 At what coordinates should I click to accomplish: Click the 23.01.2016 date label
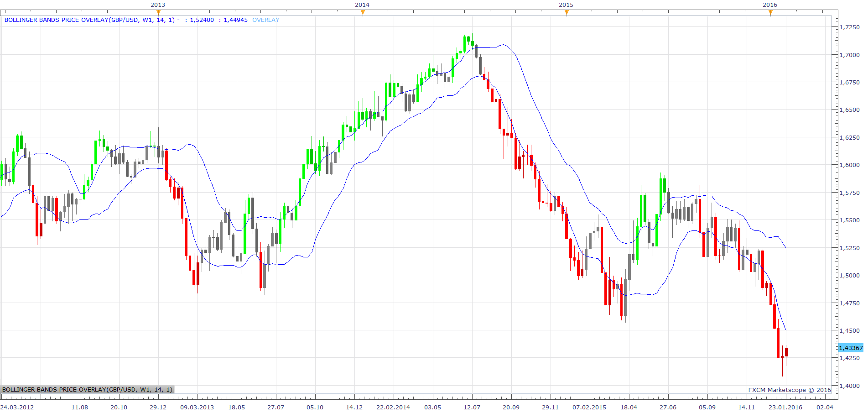785,407
